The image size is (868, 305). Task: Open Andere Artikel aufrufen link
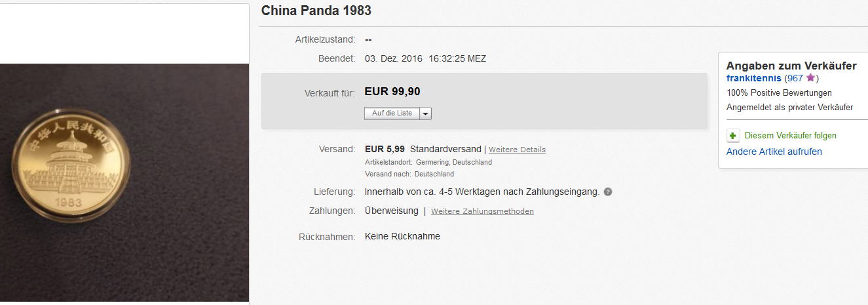click(x=774, y=152)
